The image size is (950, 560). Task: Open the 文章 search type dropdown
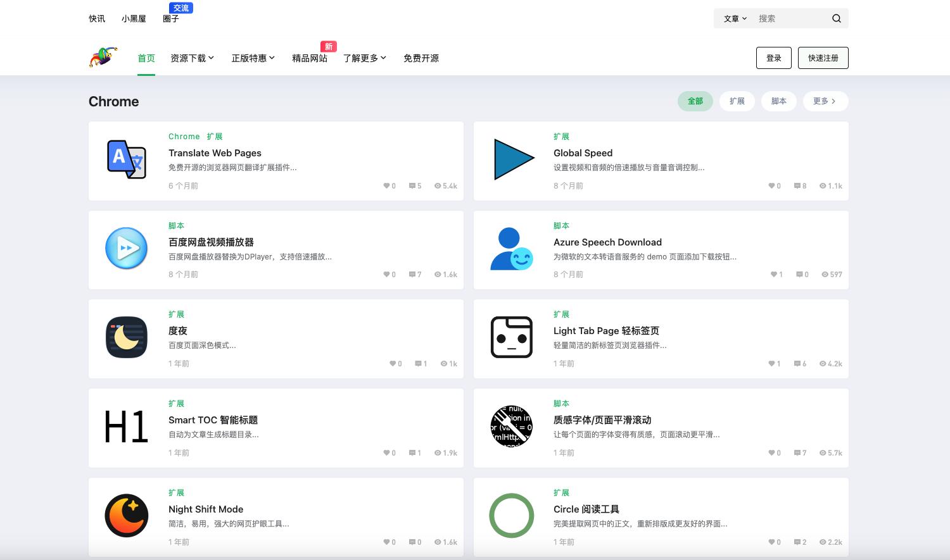pos(735,18)
